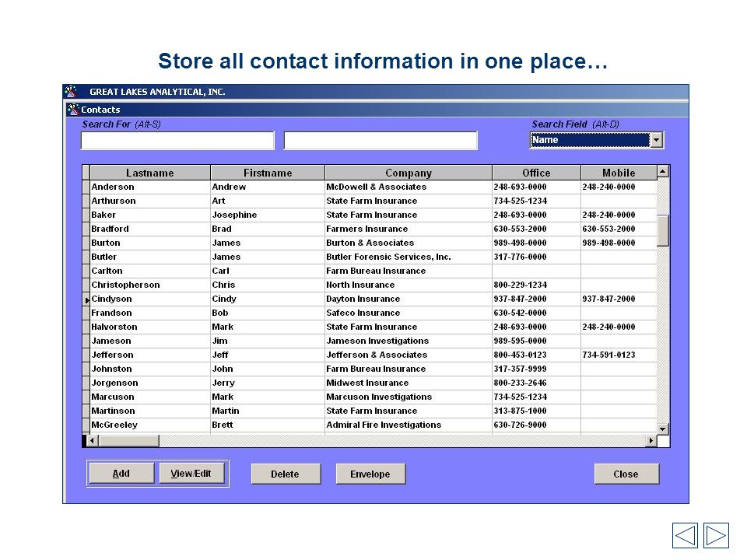Click the Add button
The width and height of the screenshot is (747, 560).
(x=121, y=474)
